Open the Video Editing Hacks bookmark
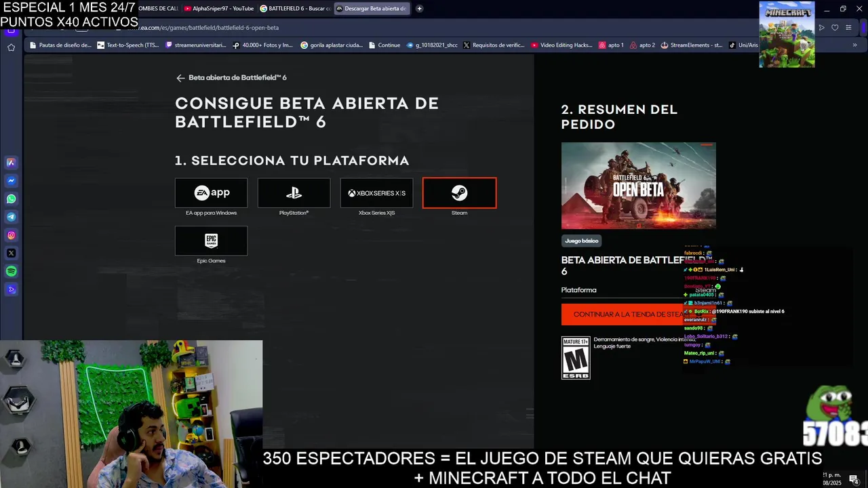 (561, 45)
